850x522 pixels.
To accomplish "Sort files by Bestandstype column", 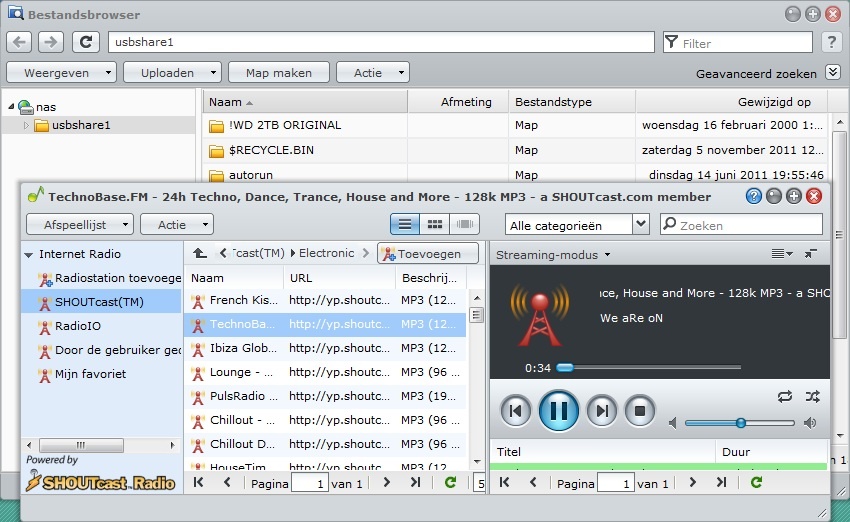I will pyautogui.click(x=572, y=102).
